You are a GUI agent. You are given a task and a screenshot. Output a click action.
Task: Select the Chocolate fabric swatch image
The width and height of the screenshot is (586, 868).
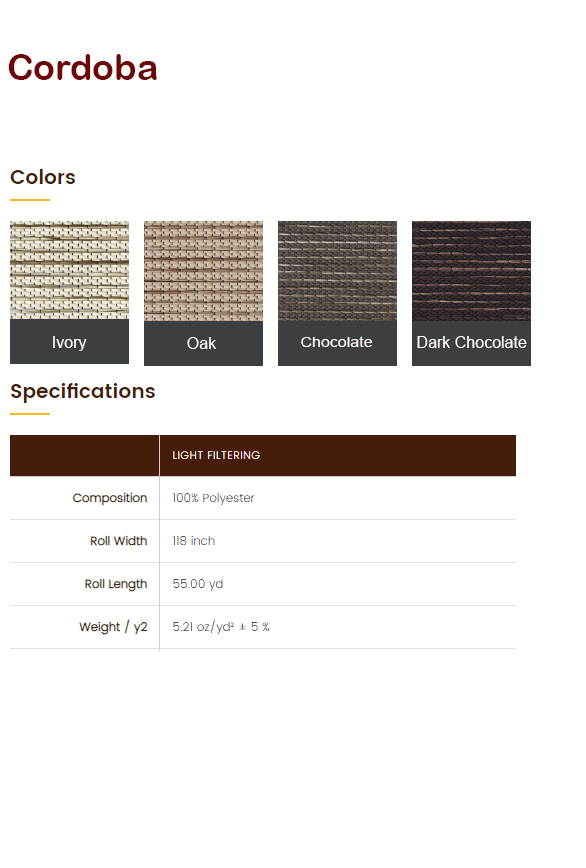pos(337,271)
